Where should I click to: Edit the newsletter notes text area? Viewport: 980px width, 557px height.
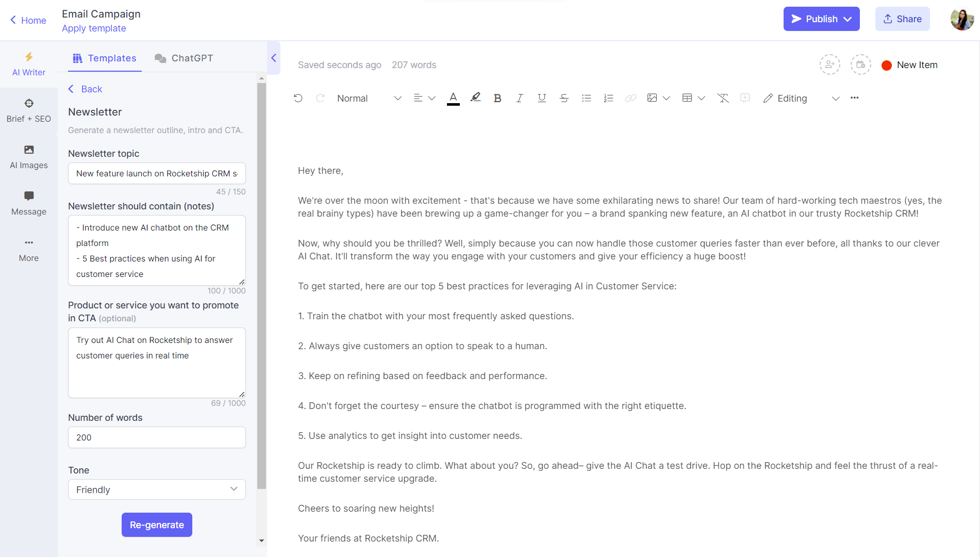[x=157, y=250]
